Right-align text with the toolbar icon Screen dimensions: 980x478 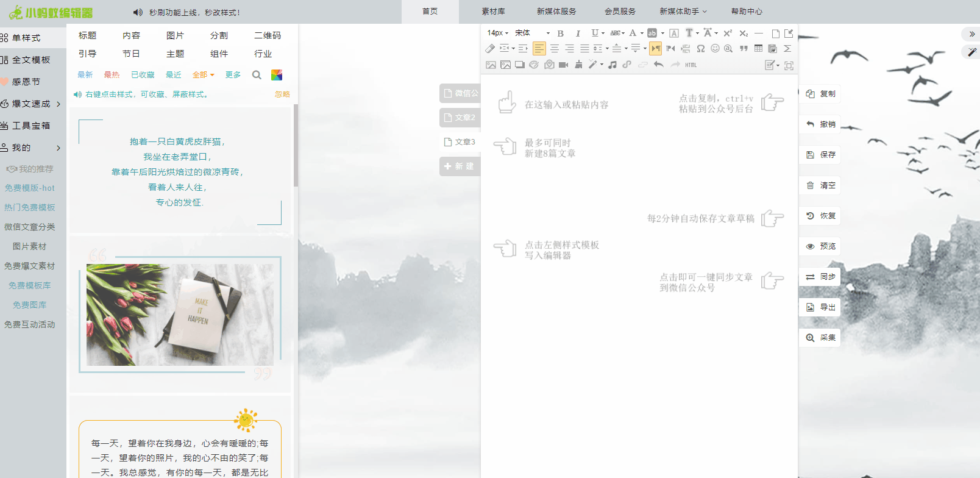tap(569, 48)
